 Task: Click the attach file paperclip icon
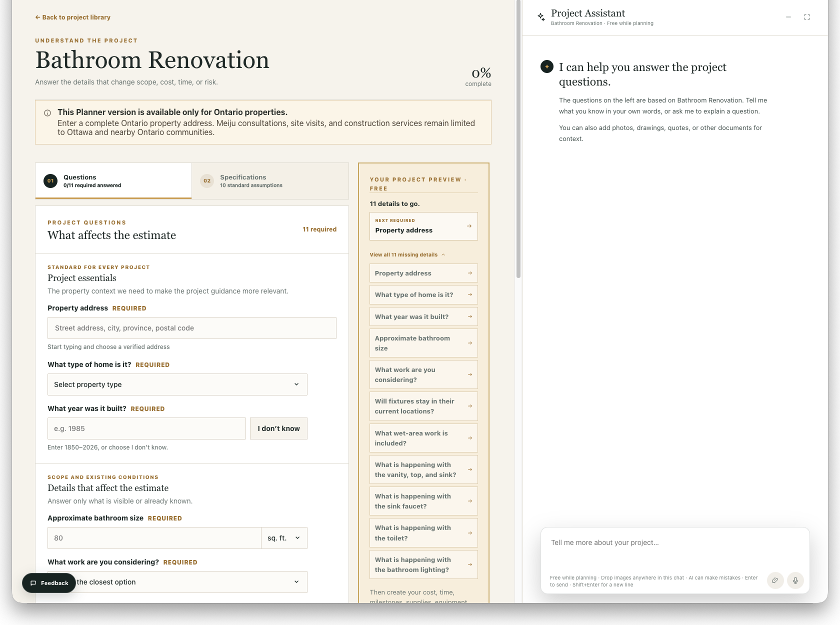tap(775, 580)
